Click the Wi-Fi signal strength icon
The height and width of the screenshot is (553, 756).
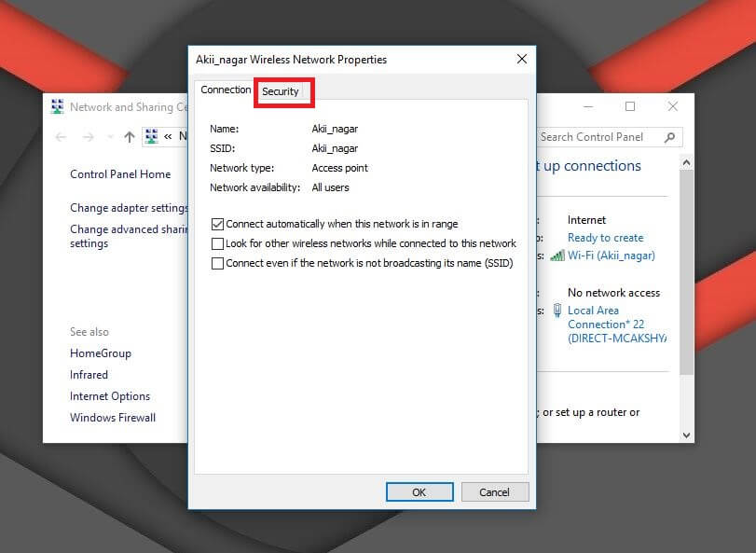tap(557, 256)
